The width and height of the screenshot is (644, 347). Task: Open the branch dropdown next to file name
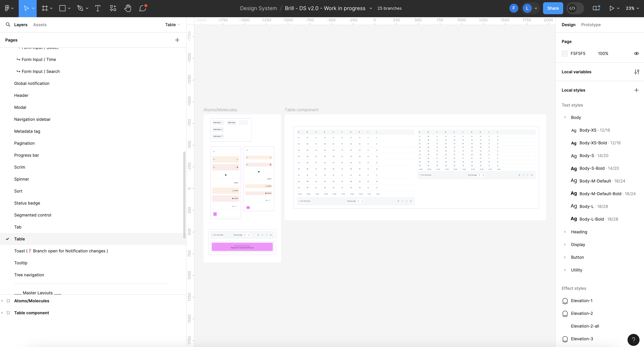pyautogui.click(x=371, y=8)
